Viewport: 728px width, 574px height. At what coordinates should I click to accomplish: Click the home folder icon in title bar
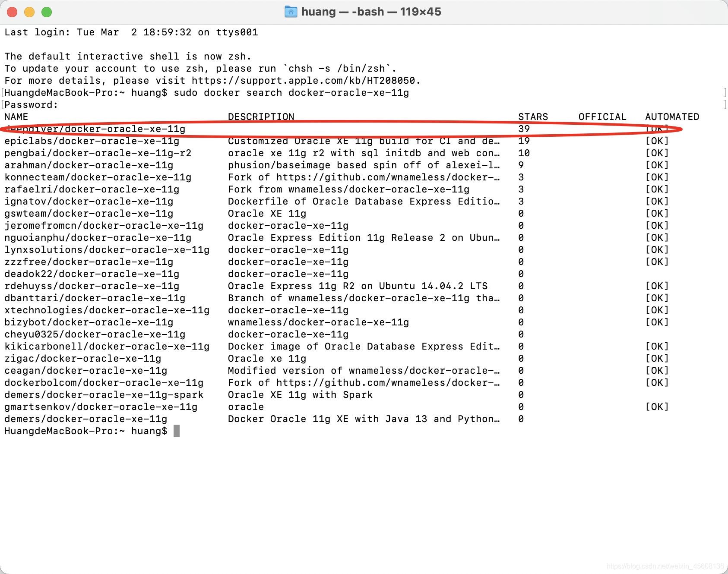point(291,12)
